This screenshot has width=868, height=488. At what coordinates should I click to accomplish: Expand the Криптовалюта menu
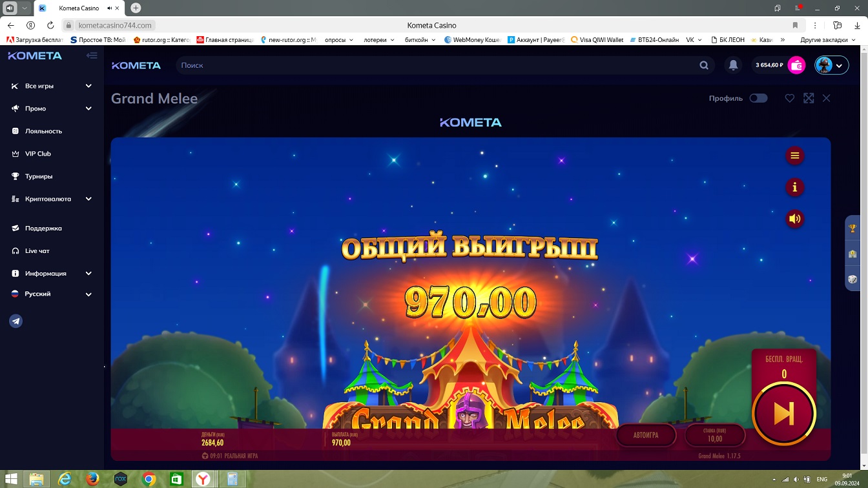click(52, 199)
